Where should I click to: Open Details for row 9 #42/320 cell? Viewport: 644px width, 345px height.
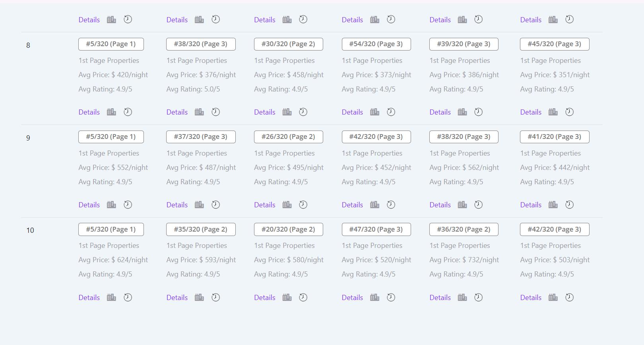[352, 205]
